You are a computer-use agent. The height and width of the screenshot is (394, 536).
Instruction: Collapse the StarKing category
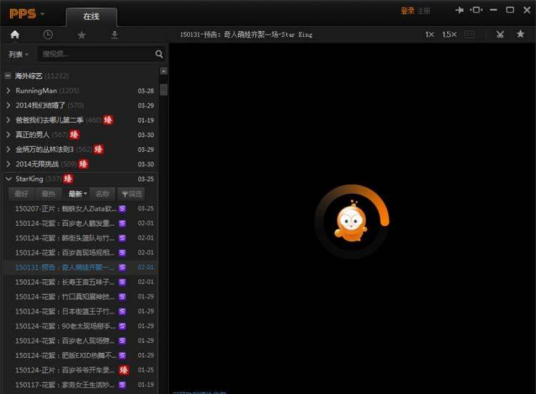(9, 179)
